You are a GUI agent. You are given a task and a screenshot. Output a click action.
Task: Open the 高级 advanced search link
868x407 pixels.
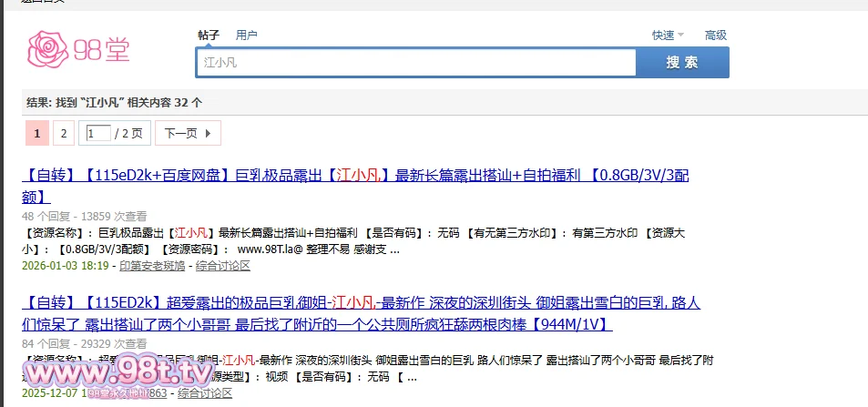(x=715, y=36)
